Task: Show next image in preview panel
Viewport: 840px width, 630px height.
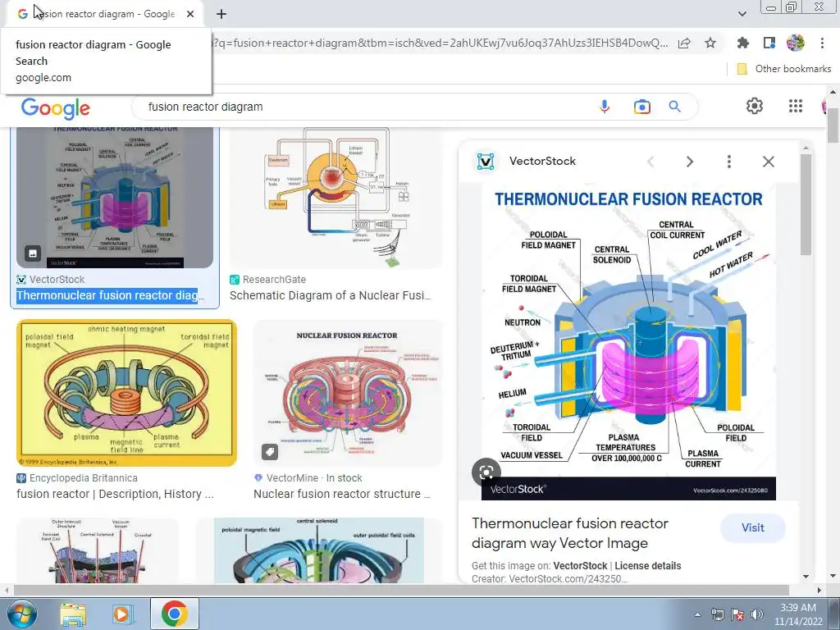Action: tap(689, 162)
